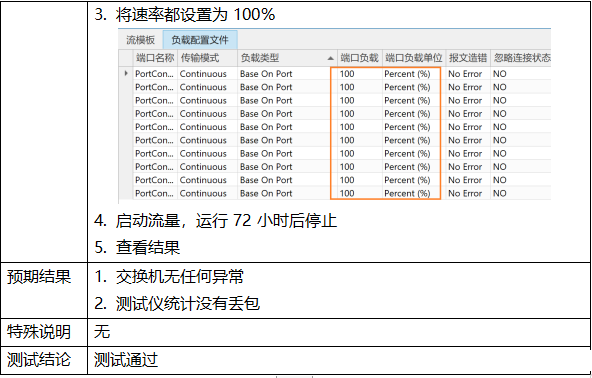Sort by the 传输模式 column header
The width and height of the screenshot is (592, 378).
[x=208, y=58]
